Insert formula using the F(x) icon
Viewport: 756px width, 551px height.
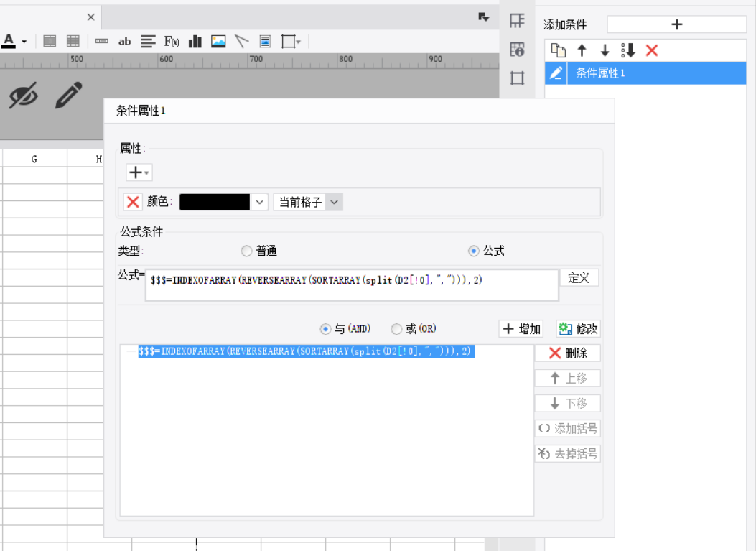(172, 42)
